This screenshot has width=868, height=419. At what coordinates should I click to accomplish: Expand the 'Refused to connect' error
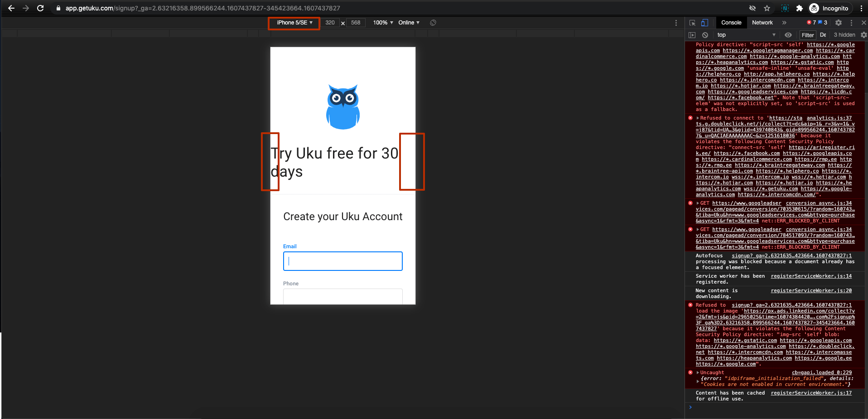coord(698,118)
